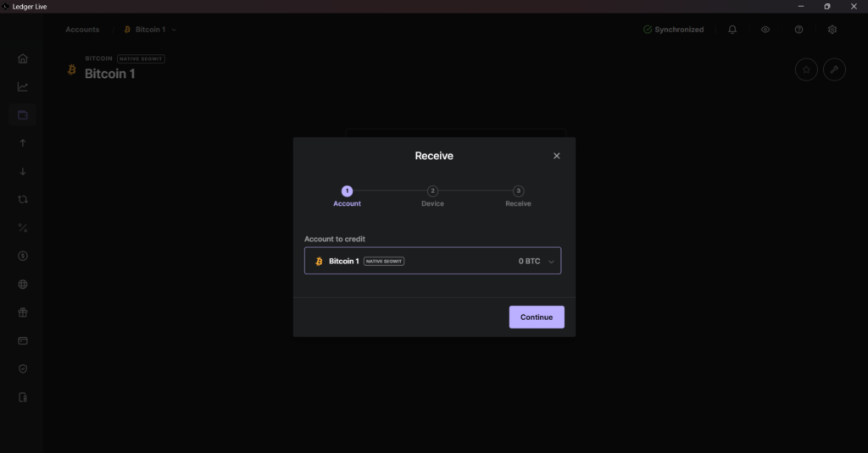Image resolution: width=868 pixels, height=453 pixels.
Task: Open the notifications bell icon
Action: pyautogui.click(x=732, y=30)
